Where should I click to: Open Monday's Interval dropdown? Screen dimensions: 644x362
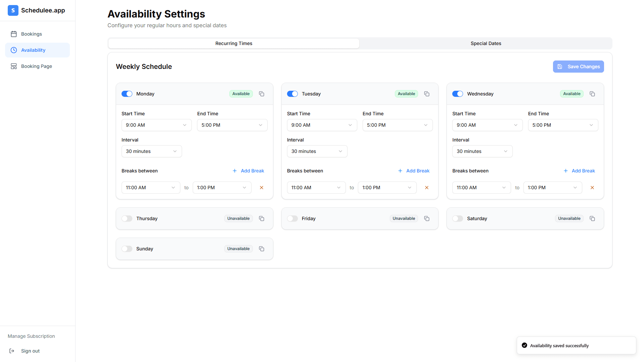(151, 151)
